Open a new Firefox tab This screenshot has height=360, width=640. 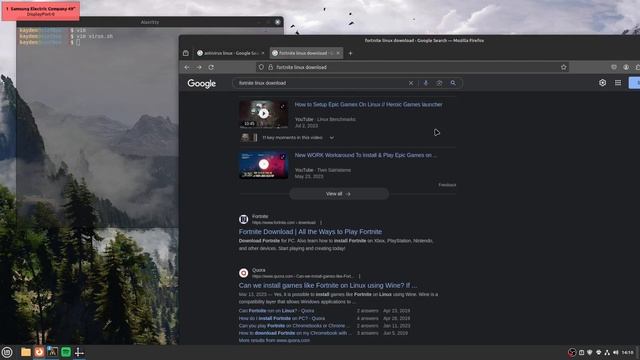pos(350,53)
